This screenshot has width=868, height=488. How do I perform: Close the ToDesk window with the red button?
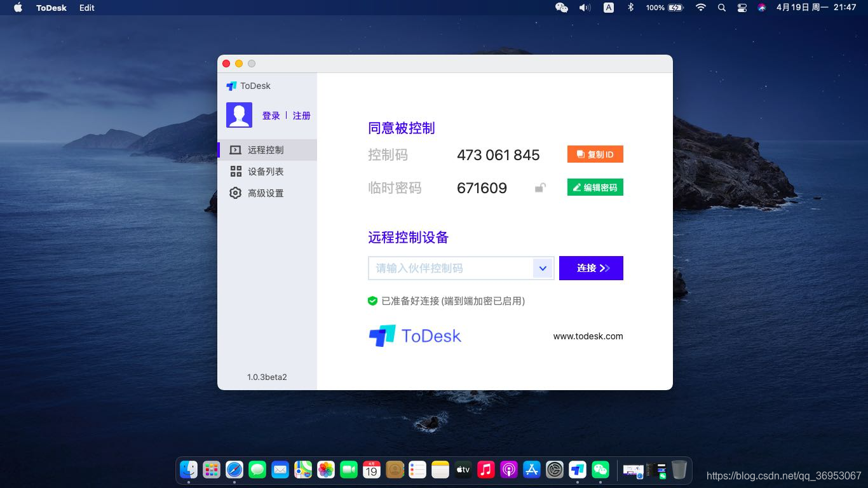226,64
